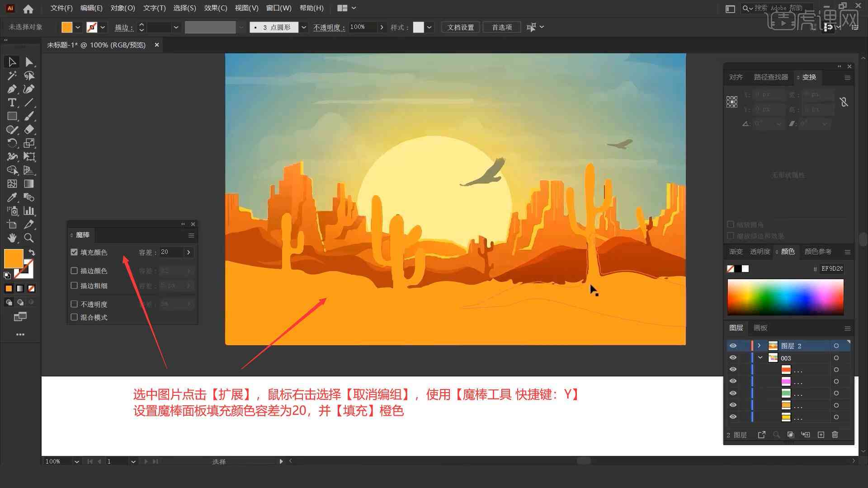This screenshot has height=488, width=868.
Task: Select the Type tool
Action: 11,102
